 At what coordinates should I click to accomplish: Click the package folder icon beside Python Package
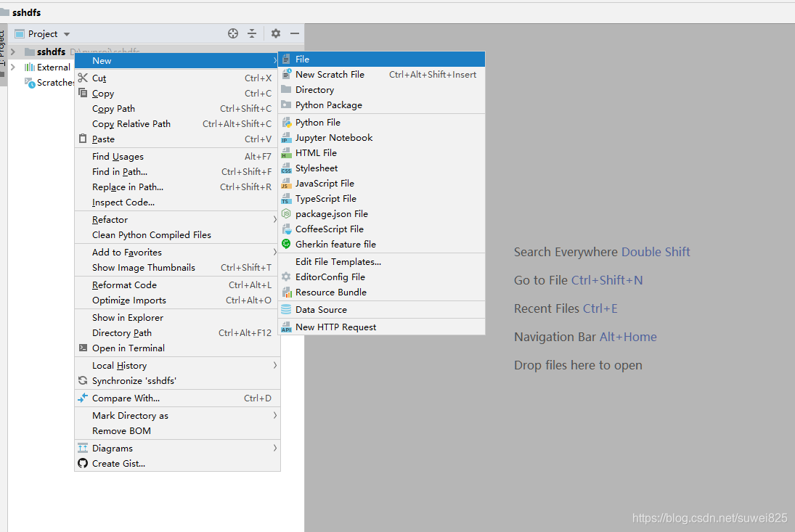286,105
